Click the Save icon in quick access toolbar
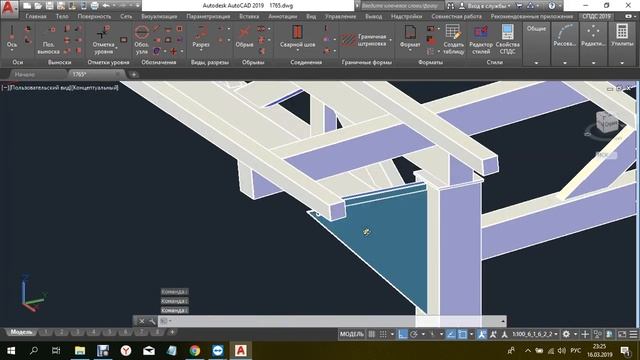 tap(49, 6)
